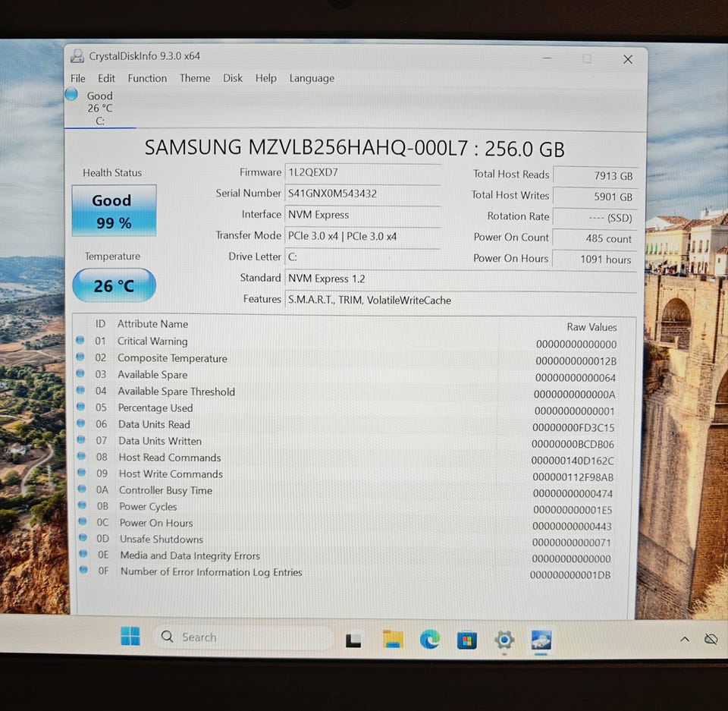The width and height of the screenshot is (728, 711).
Task: Click the 26 °C temperature button
Action: tap(114, 285)
